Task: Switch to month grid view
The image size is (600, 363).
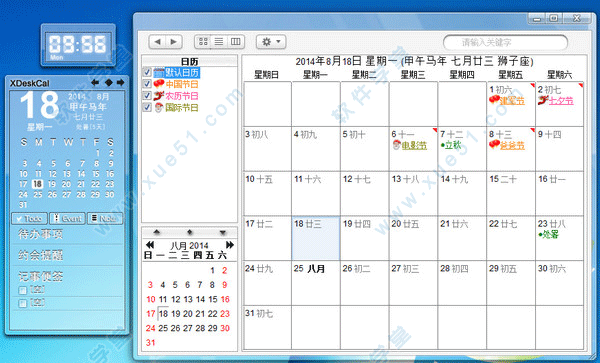Action: [203, 42]
